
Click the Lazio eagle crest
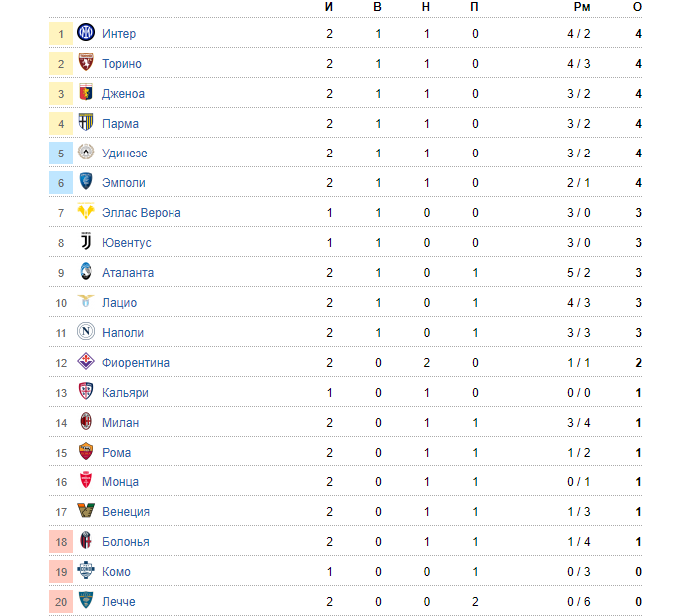(x=85, y=302)
